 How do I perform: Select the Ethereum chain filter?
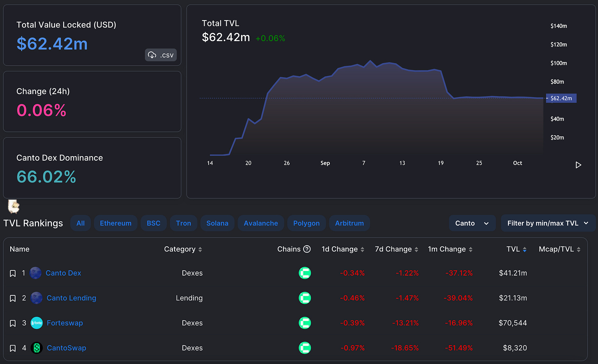tap(116, 223)
